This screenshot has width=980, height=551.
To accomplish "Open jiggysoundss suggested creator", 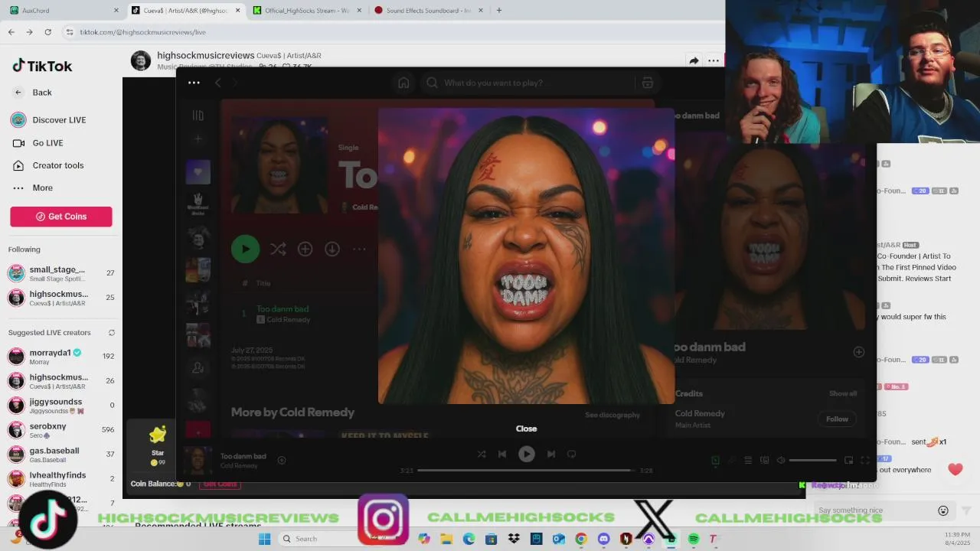I will (x=60, y=406).
